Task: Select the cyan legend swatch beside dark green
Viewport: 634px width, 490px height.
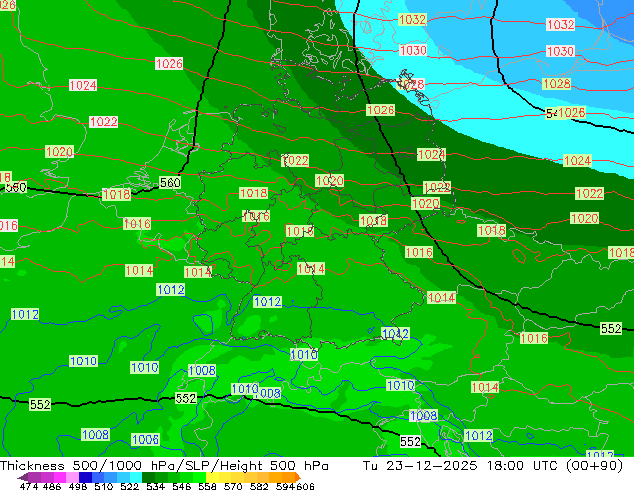Action: pos(136,477)
